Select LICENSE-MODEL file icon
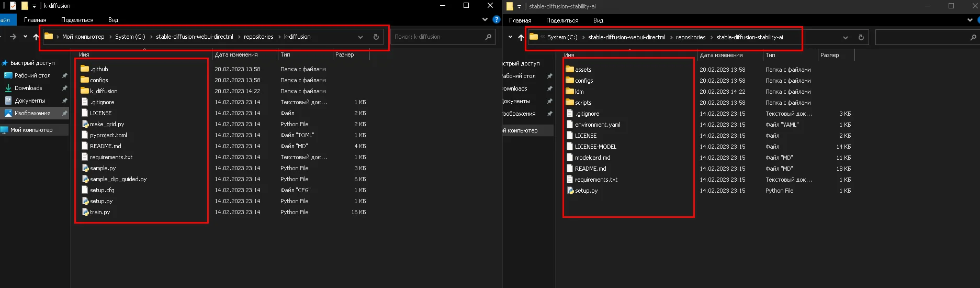Viewport: 980px width, 288px height. pyautogui.click(x=570, y=147)
